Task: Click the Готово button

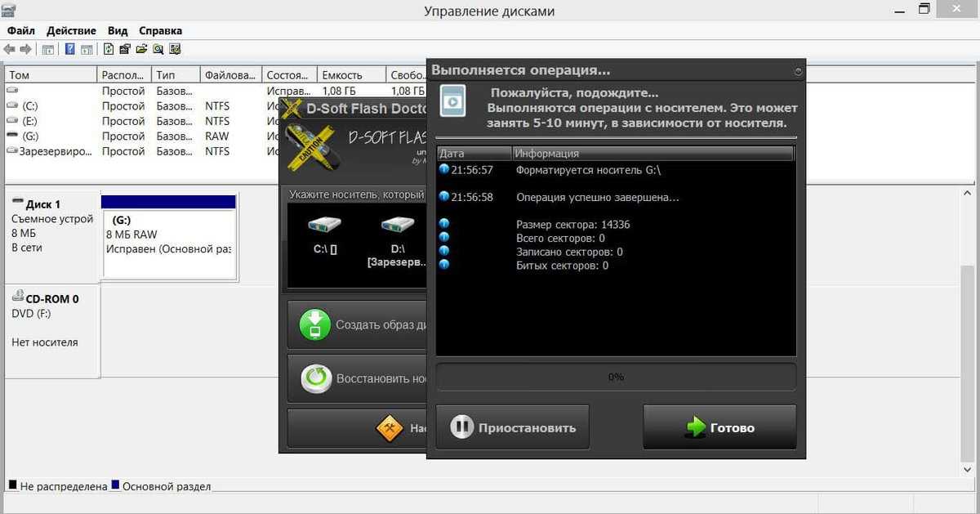Action: pyautogui.click(x=719, y=427)
